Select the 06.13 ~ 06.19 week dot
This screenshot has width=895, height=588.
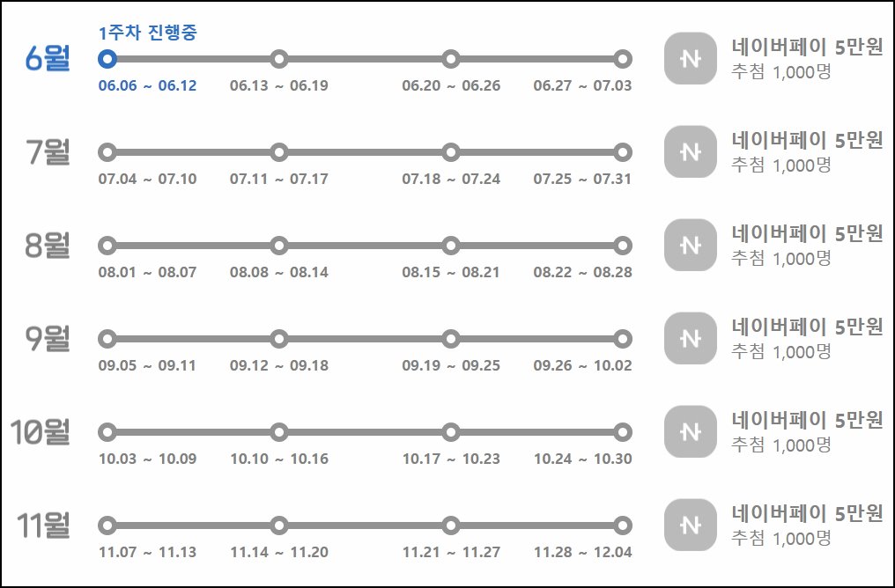(x=279, y=60)
